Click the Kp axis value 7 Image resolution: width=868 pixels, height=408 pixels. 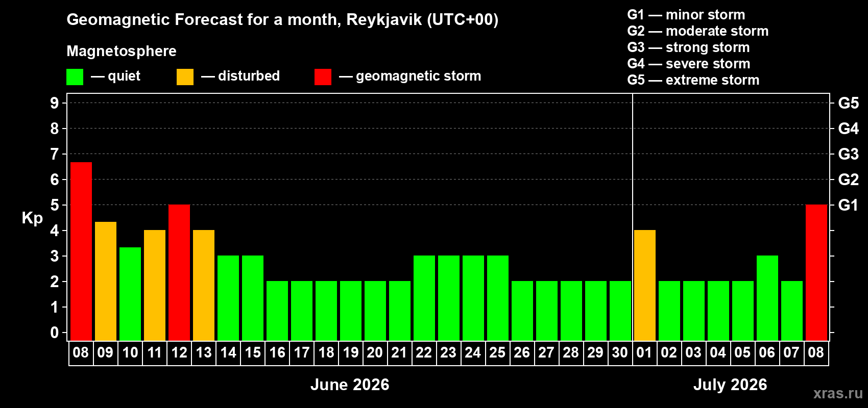point(55,154)
